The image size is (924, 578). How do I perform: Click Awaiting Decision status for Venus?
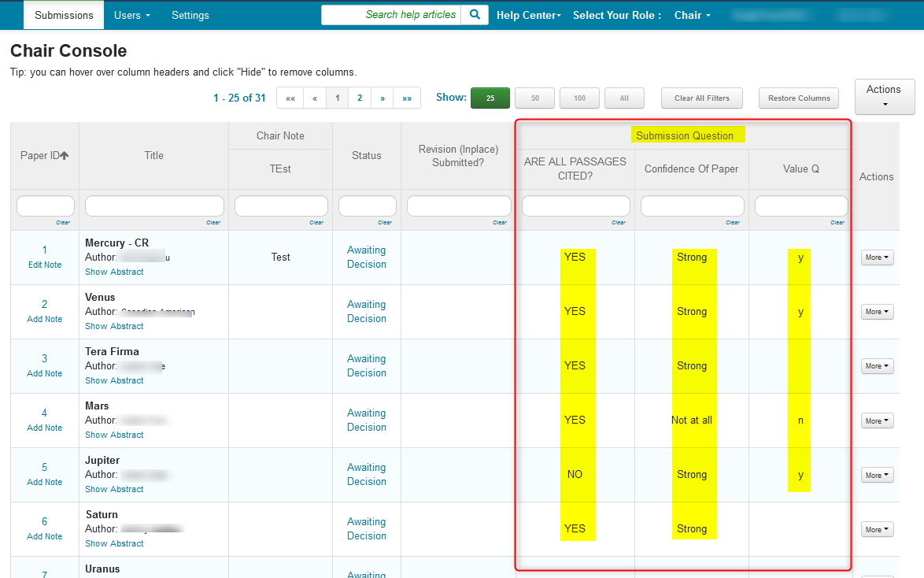coord(367,311)
